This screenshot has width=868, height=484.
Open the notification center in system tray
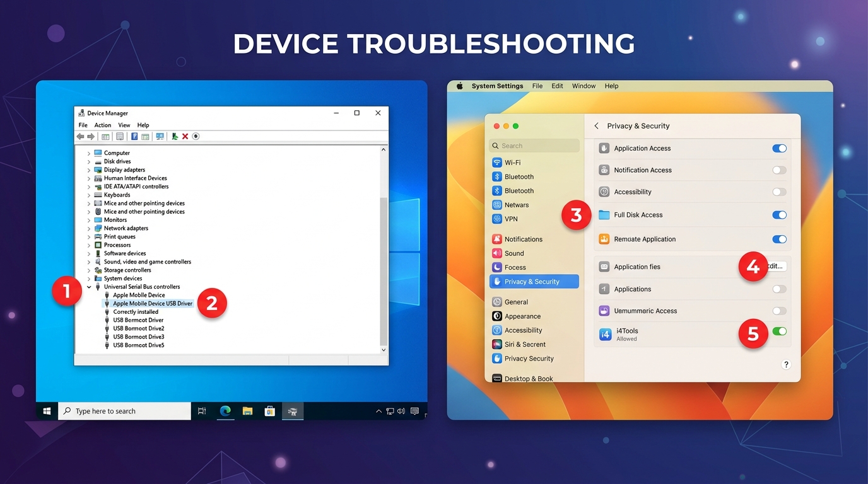click(414, 411)
